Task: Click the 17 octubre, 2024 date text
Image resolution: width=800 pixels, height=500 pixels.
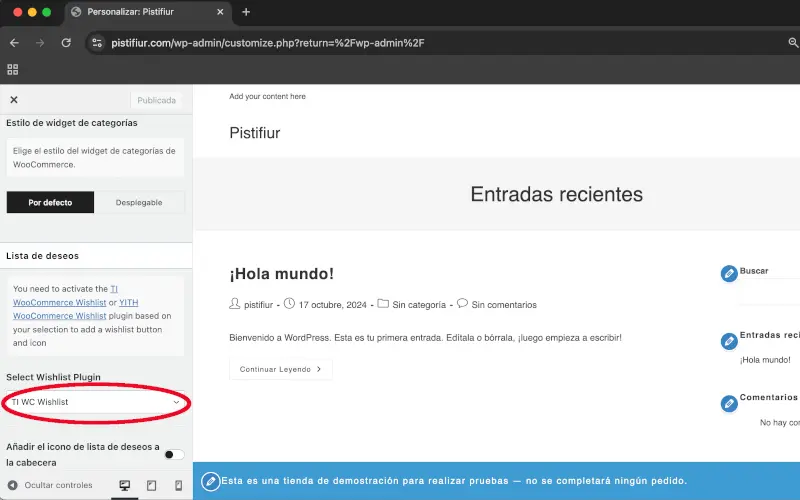Action: [333, 305]
